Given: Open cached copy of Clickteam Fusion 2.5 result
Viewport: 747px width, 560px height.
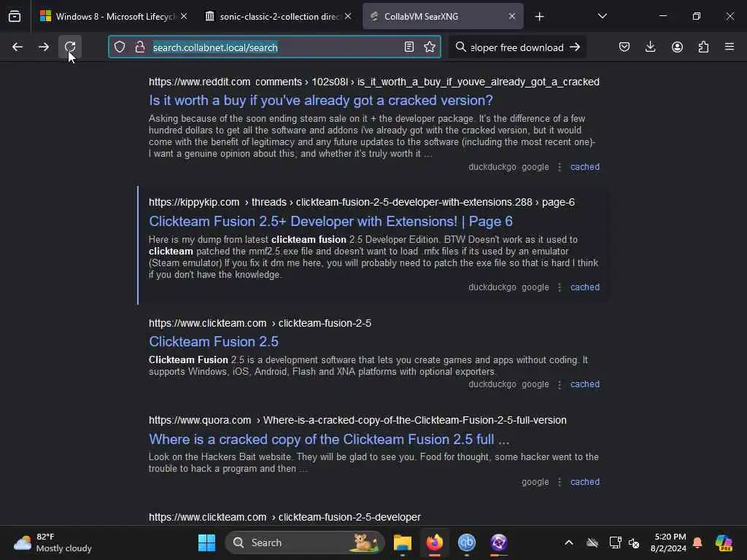Looking at the screenshot, I should tap(585, 384).
